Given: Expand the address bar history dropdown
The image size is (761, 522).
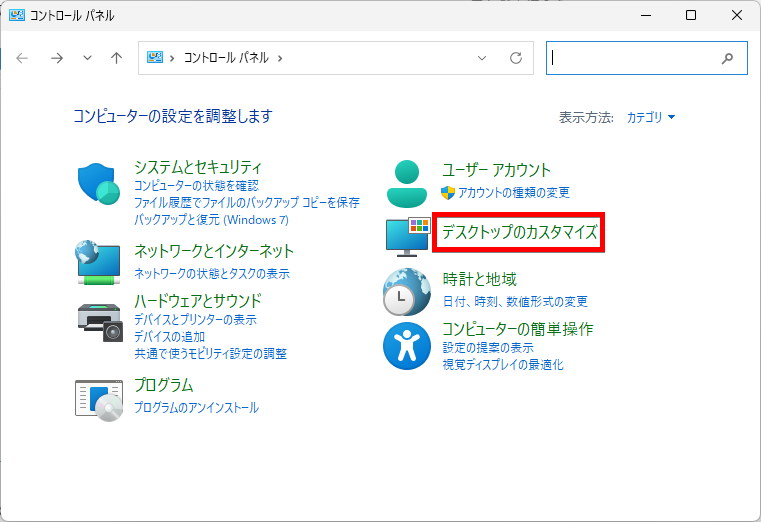Looking at the screenshot, I should pos(482,58).
